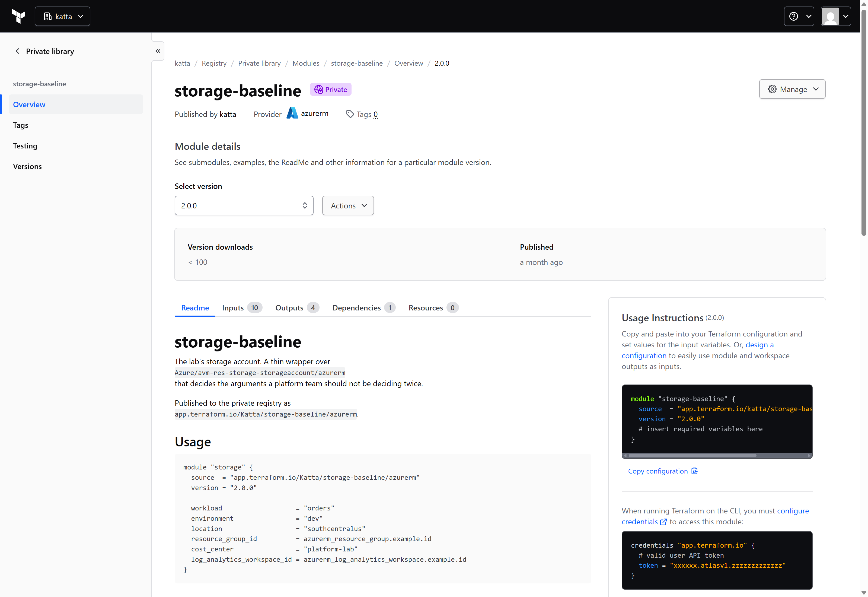
Task: Click the 'workload' line in the Usage snippet
Action: (x=262, y=508)
